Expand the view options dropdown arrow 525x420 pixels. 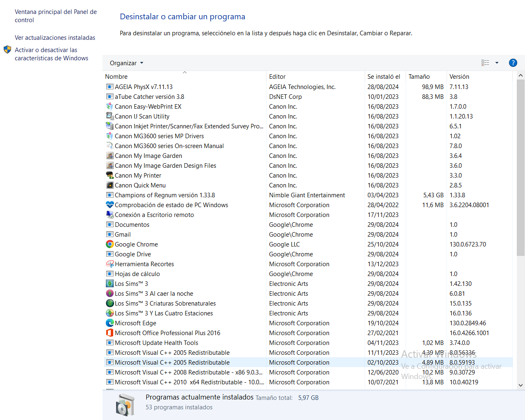click(x=497, y=63)
